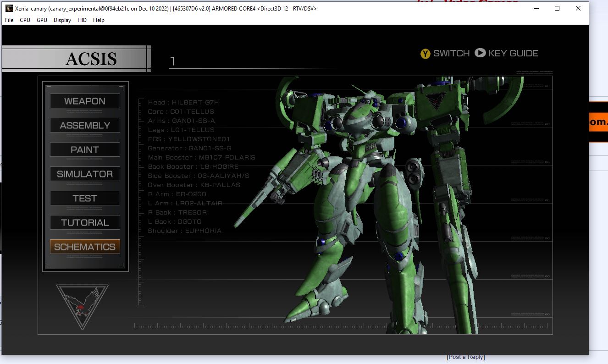
Task: Open the Help menu
Action: click(x=99, y=20)
